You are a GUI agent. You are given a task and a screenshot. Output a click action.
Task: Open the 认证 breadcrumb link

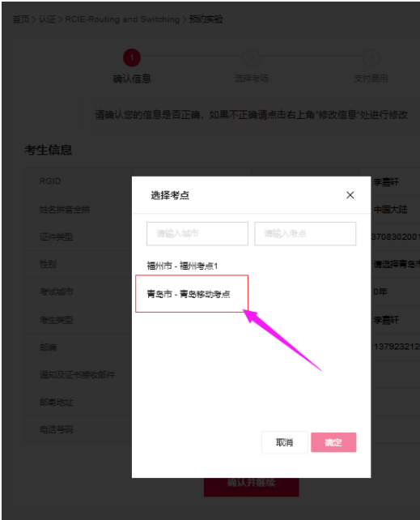tap(48, 19)
